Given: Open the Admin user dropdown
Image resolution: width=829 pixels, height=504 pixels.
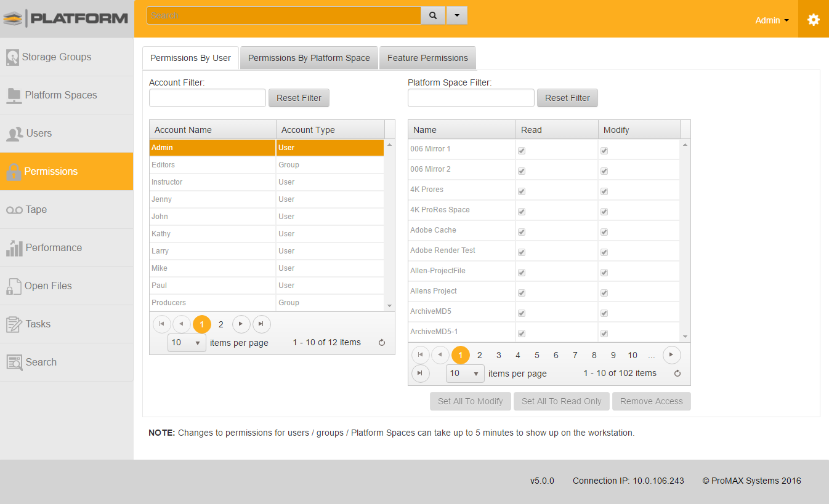Looking at the screenshot, I should pos(772,20).
